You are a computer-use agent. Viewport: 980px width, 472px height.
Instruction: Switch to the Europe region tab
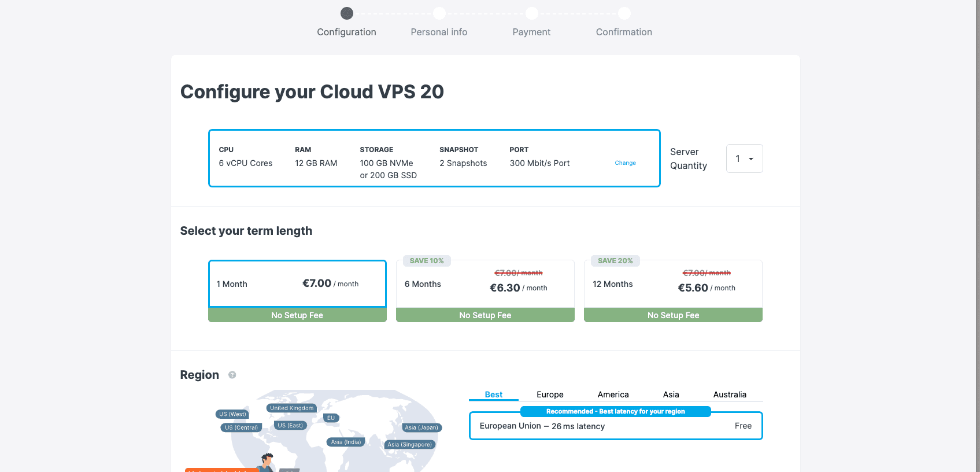(549, 394)
